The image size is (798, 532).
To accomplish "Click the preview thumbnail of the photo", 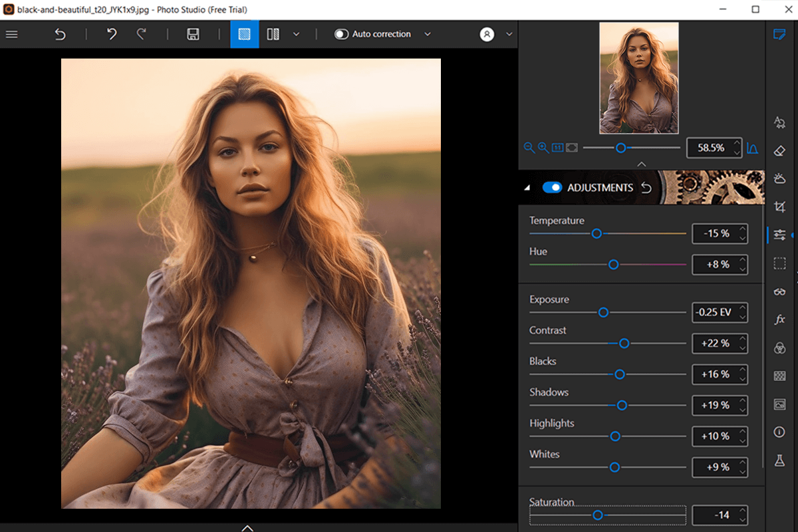I will point(638,77).
